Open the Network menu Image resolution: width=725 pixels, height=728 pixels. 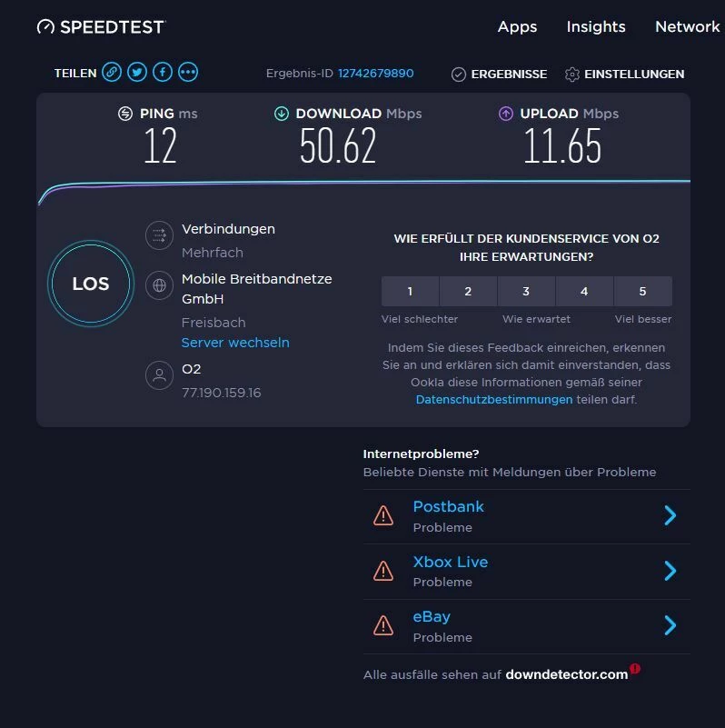pos(688,27)
